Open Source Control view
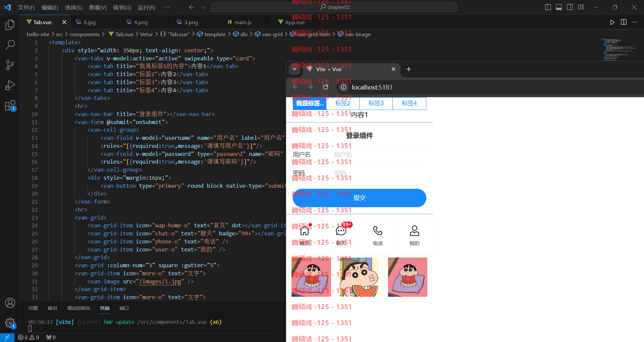644x342 pixels. point(10,65)
